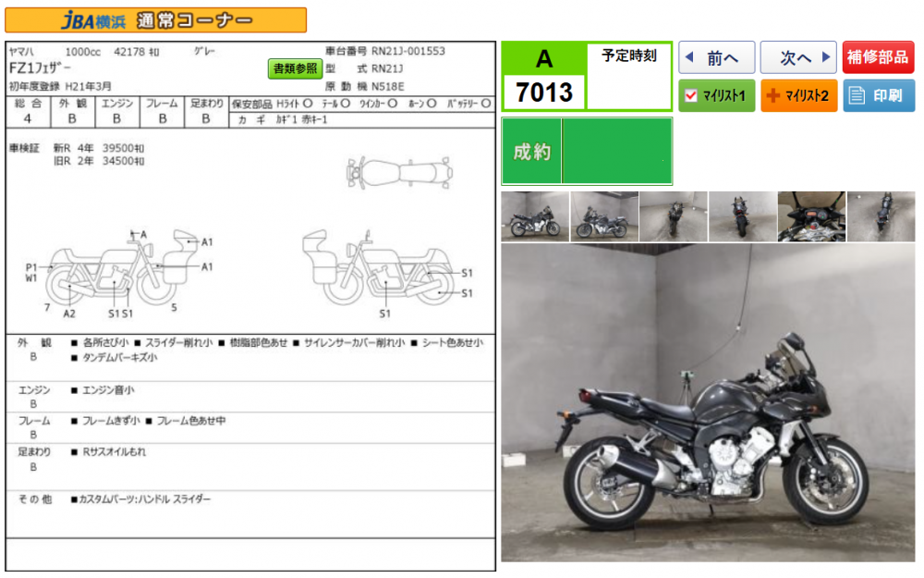Image resolution: width=924 pixels, height=578 pixels.
Task: Click the ウインカー safety item
Action: (x=378, y=104)
